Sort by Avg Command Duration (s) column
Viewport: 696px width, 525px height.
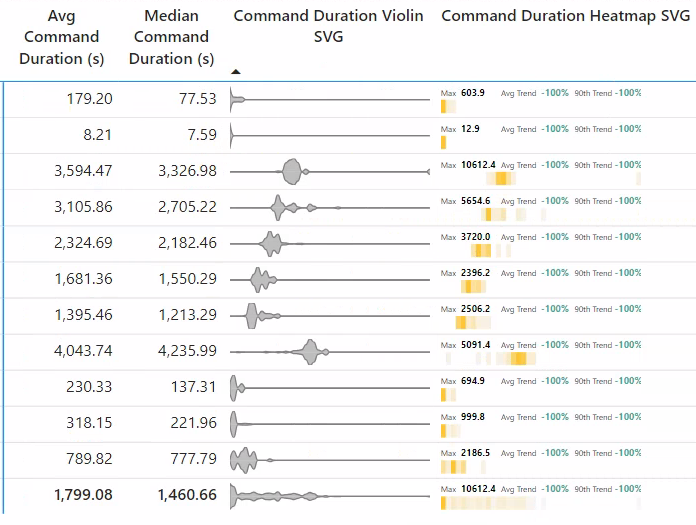pos(61,37)
